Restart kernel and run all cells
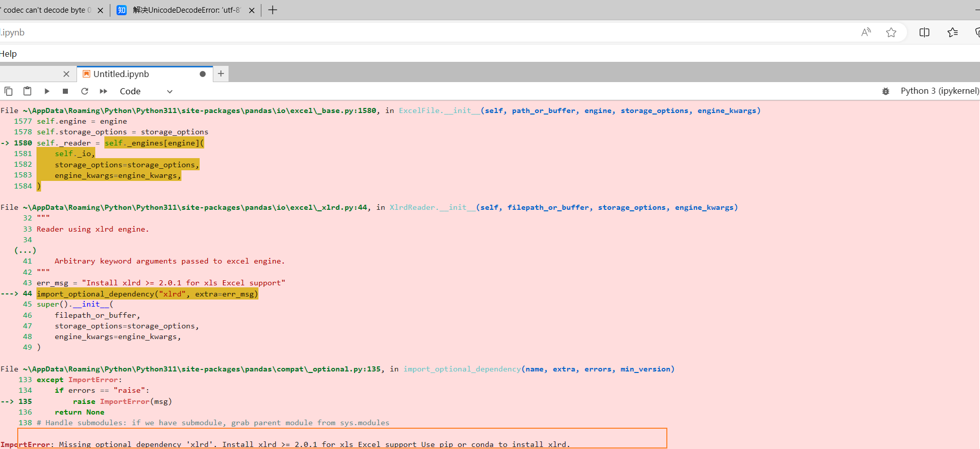 pyautogui.click(x=103, y=91)
